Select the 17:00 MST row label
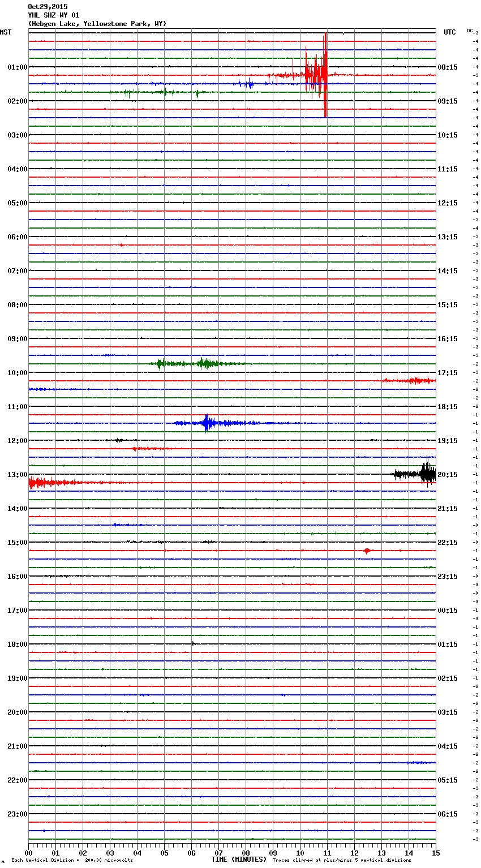 click(x=17, y=610)
